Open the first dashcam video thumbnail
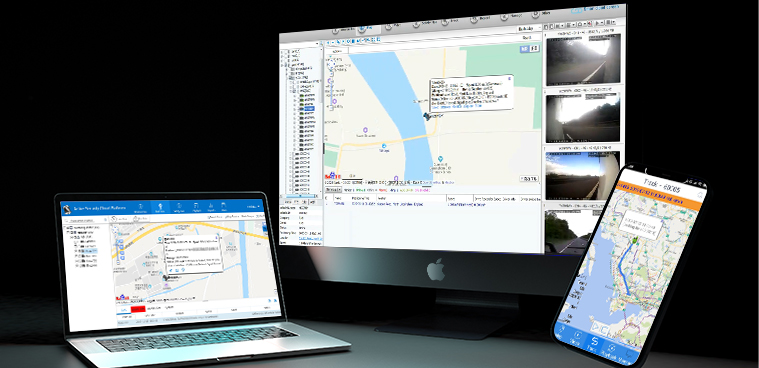759x368 pixels. [583, 59]
